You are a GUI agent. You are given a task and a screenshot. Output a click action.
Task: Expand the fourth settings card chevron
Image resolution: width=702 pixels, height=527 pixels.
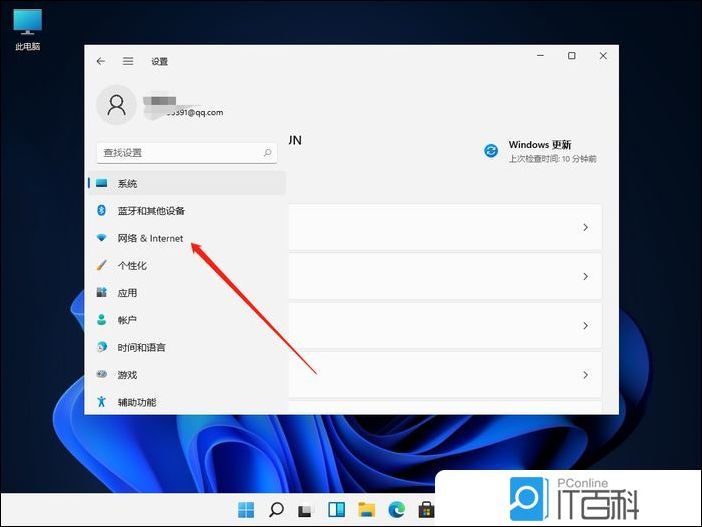pyautogui.click(x=586, y=375)
